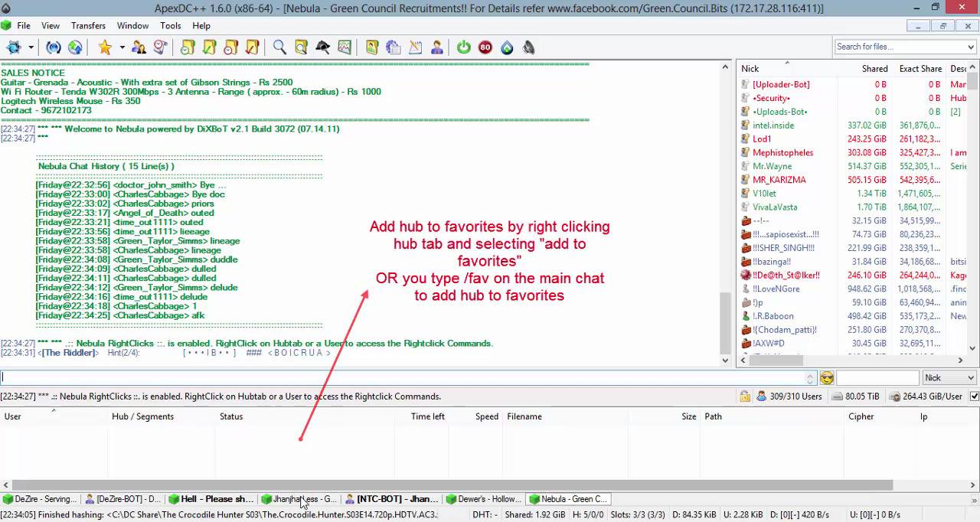Open the Tools menu
980x522 pixels.
pyautogui.click(x=171, y=25)
